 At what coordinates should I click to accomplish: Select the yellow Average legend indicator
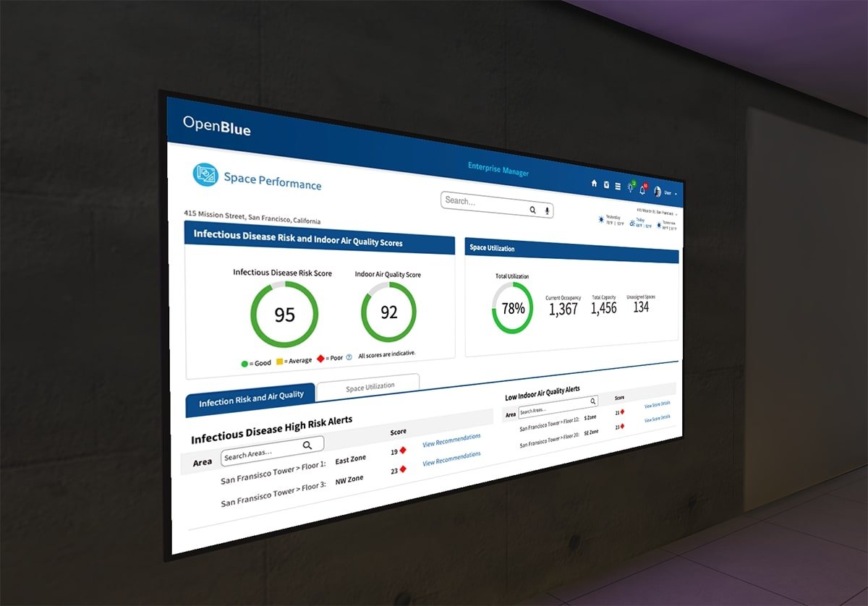pos(279,361)
